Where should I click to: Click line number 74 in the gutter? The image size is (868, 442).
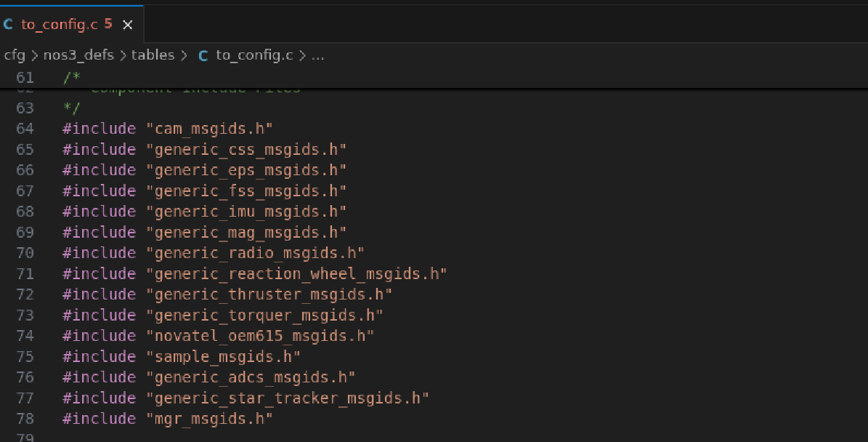[25, 336]
